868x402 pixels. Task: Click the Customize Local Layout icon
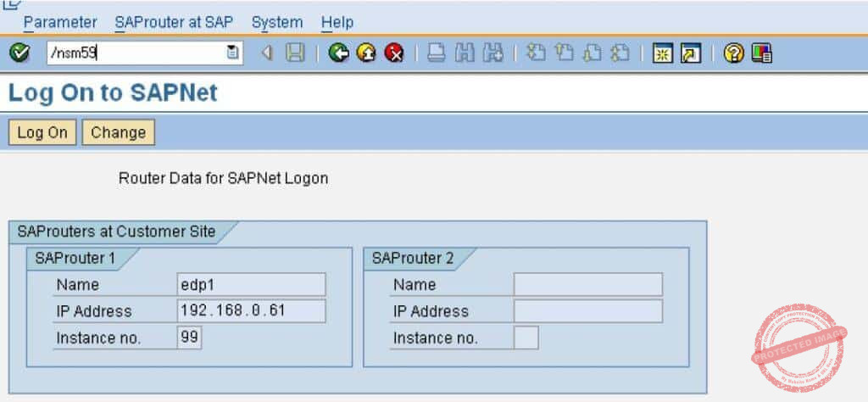pos(762,53)
